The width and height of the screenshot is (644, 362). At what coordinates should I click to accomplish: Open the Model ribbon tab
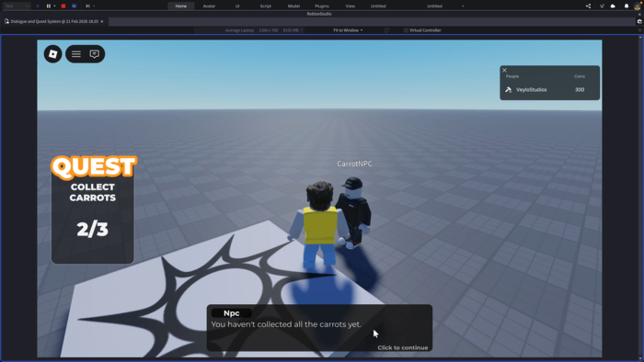coord(293,6)
